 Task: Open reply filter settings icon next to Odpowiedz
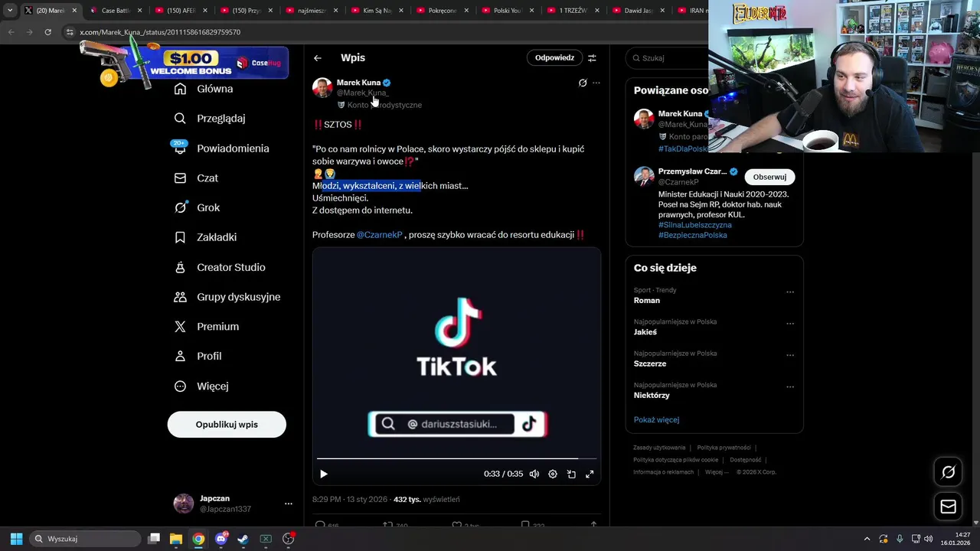[x=592, y=58]
